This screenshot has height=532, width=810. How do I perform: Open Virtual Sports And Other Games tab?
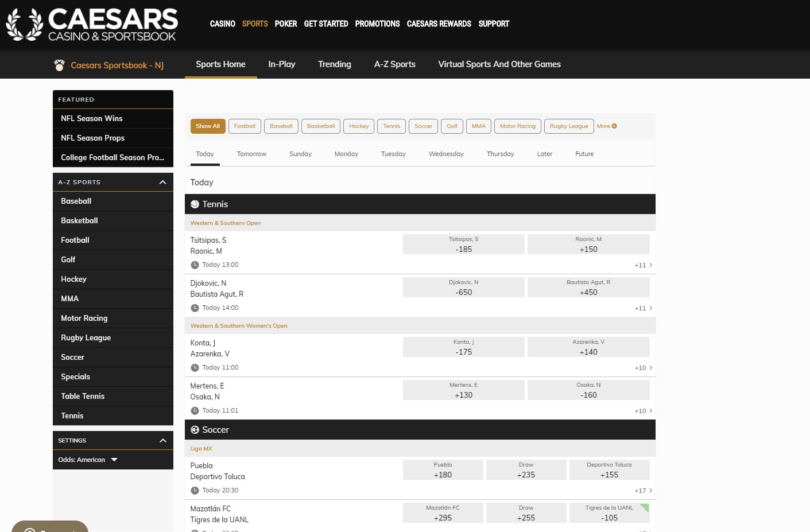499,64
